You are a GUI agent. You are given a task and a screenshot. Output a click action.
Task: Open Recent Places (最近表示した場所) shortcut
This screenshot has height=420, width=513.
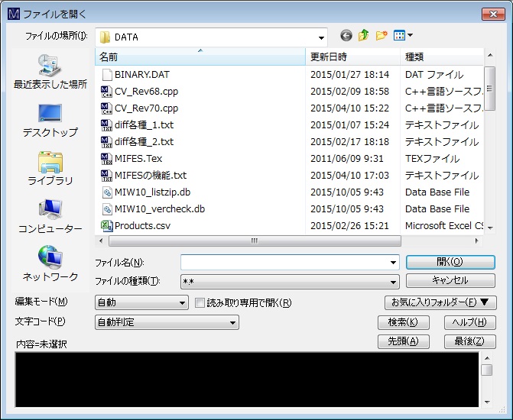coord(50,72)
